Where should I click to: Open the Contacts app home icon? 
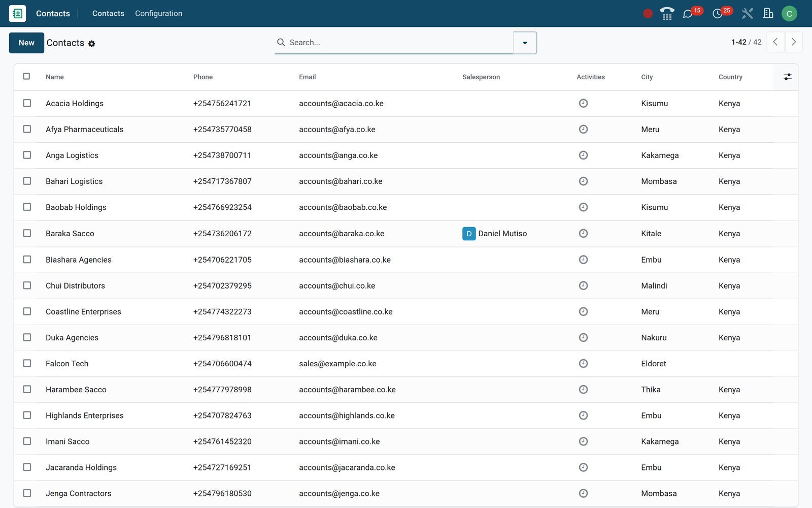pyautogui.click(x=17, y=13)
